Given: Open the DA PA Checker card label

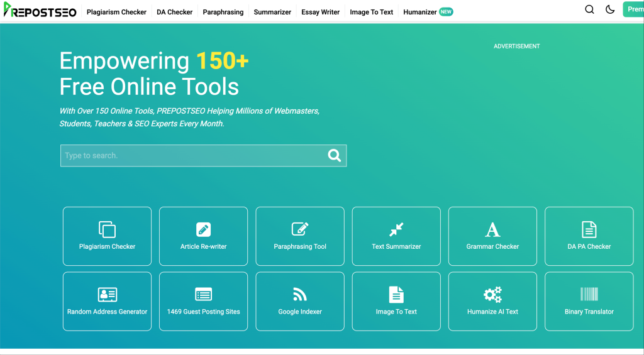Looking at the screenshot, I should tap(589, 247).
